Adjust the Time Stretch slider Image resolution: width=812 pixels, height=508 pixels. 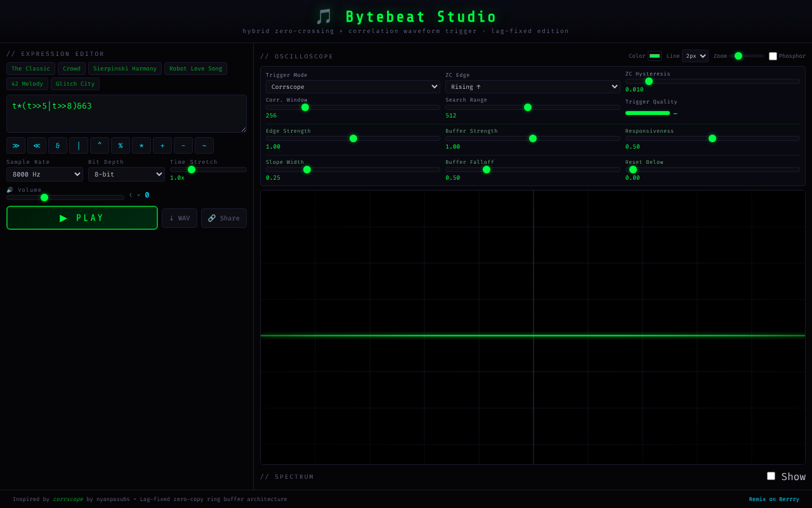[208, 170]
